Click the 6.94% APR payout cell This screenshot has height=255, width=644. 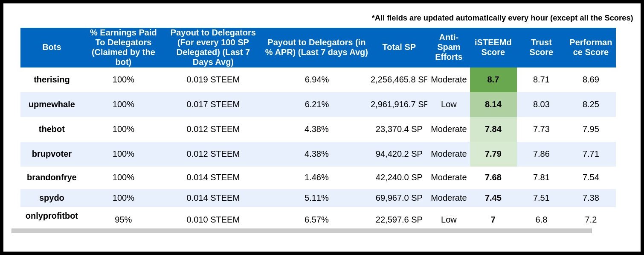(x=316, y=79)
